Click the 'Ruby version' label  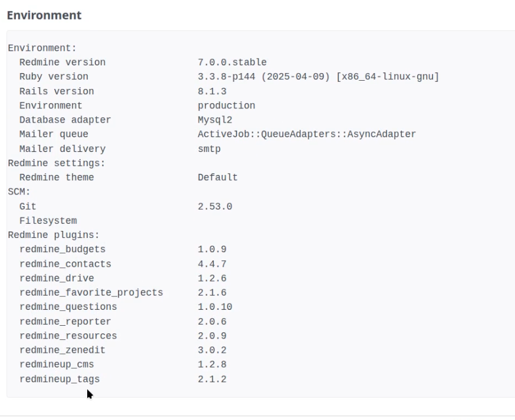pyautogui.click(x=54, y=77)
